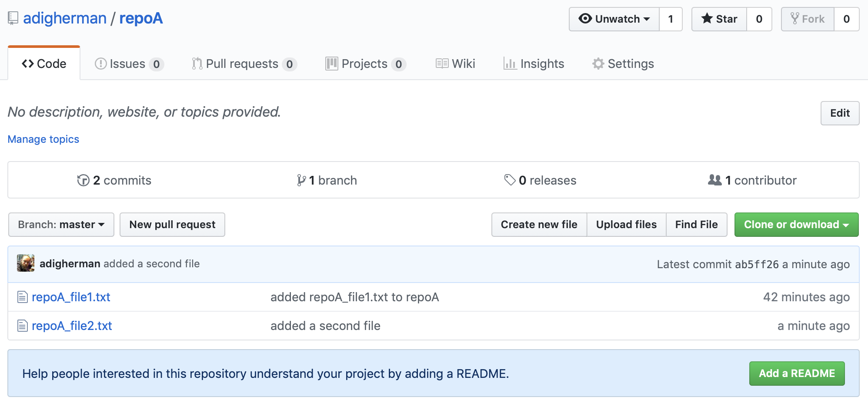This screenshot has width=868, height=404.
Task: Switch to the Issues tab
Action: (129, 64)
